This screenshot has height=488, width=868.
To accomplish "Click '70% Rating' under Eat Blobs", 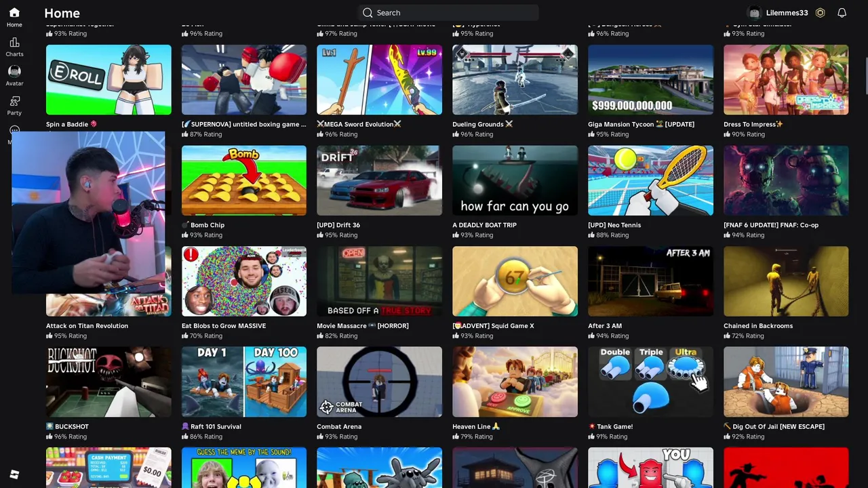I will [x=205, y=336].
